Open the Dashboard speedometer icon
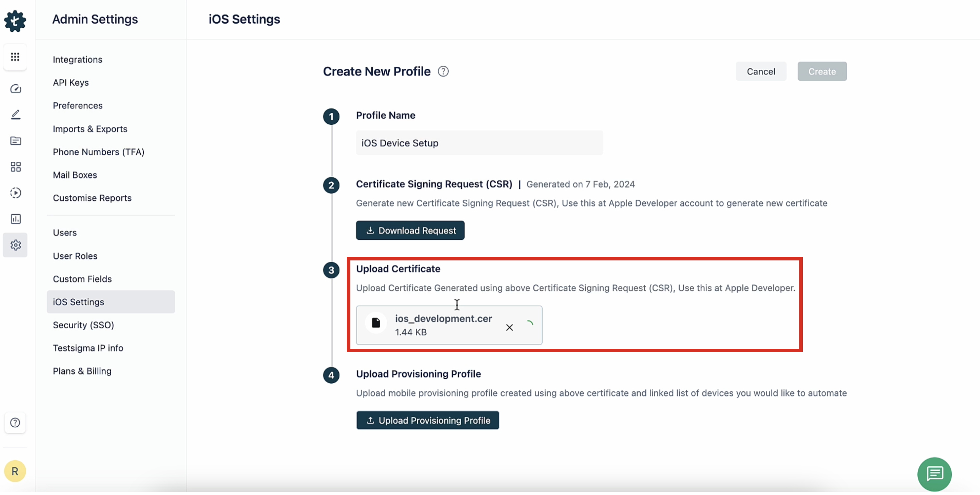The image size is (980, 495). pos(15,89)
